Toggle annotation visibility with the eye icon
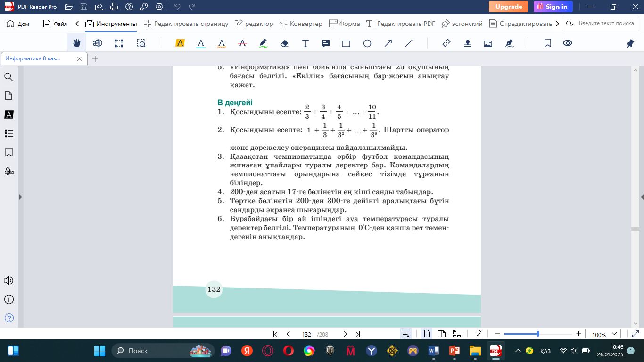This screenshot has width=644, height=362. coord(568,43)
